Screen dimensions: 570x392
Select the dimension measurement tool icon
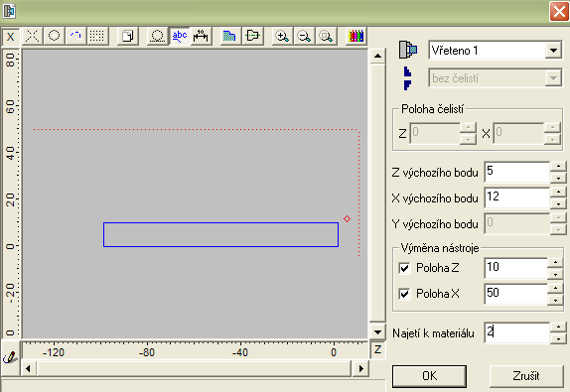[x=201, y=36]
